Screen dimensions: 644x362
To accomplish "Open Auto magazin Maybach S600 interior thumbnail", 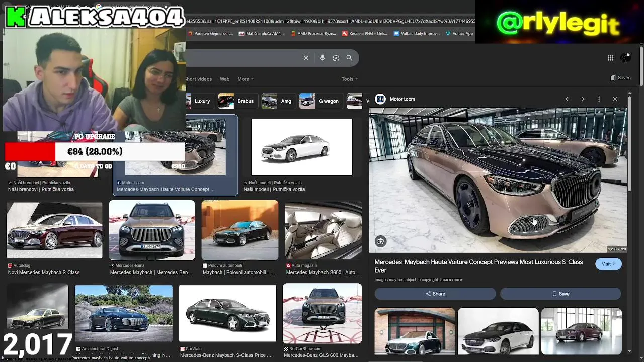I will (323, 230).
